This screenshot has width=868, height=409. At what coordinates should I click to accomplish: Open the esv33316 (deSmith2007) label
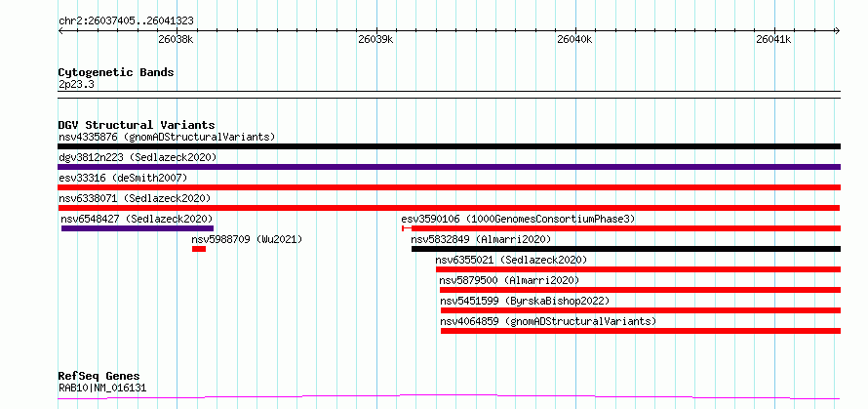point(123,178)
